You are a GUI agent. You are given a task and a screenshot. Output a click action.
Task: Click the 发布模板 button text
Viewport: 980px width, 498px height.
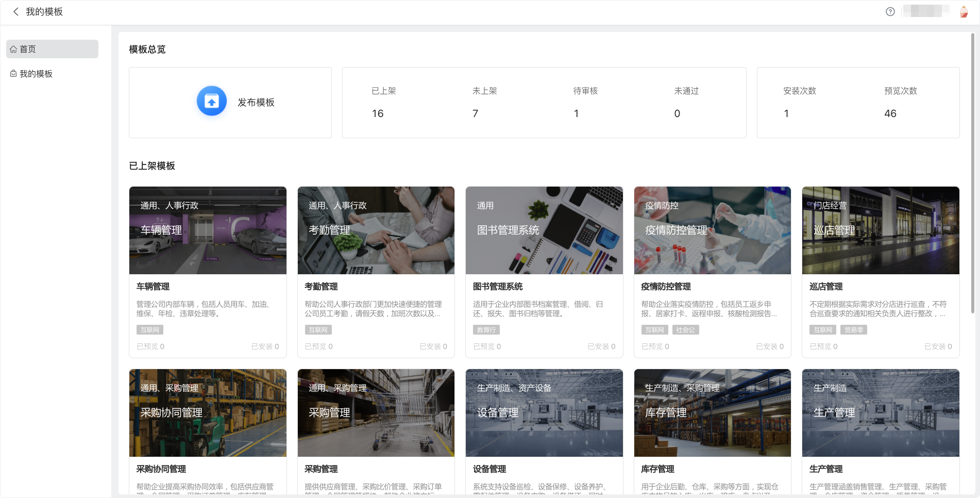(256, 103)
